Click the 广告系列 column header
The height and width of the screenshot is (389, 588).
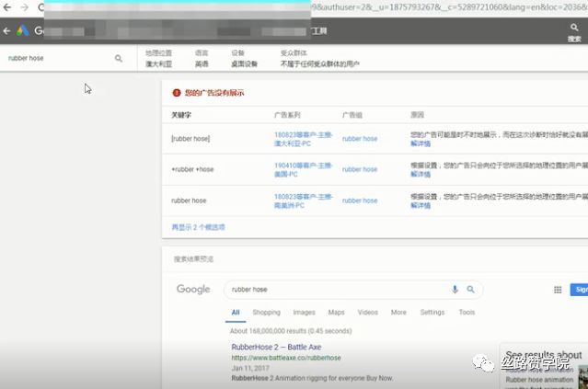(287, 115)
